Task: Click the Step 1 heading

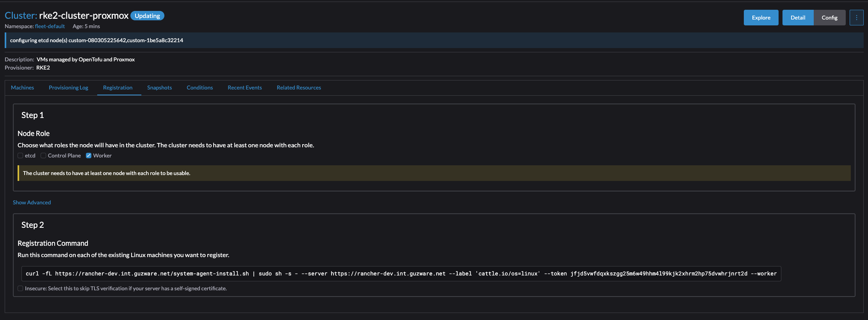Action: 32,115
